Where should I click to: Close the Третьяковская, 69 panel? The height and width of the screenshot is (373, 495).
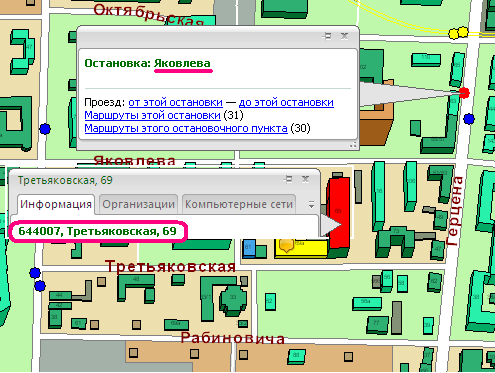[x=305, y=179]
